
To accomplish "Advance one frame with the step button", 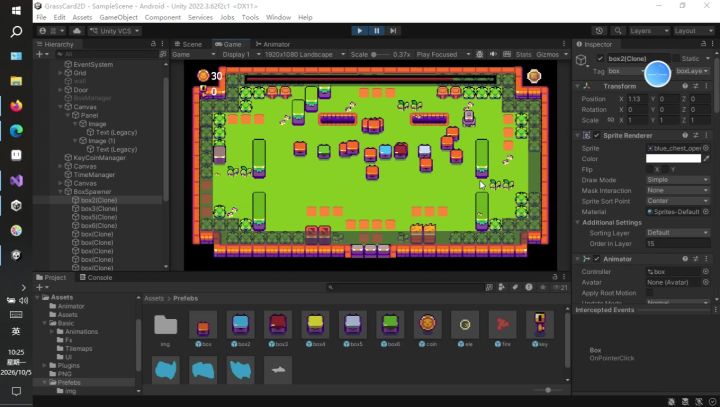I will click(393, 31).
